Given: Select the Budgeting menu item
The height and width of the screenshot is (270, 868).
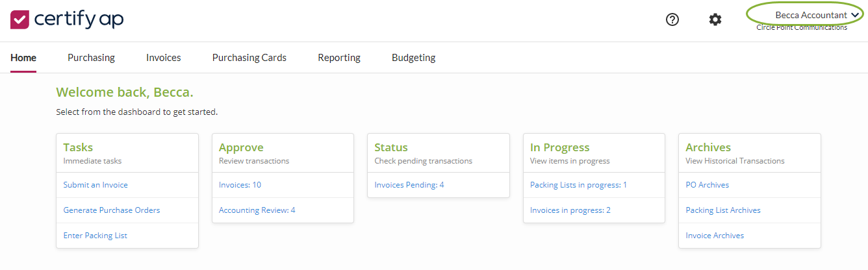Looking at the screenshot, I should 414,58.
